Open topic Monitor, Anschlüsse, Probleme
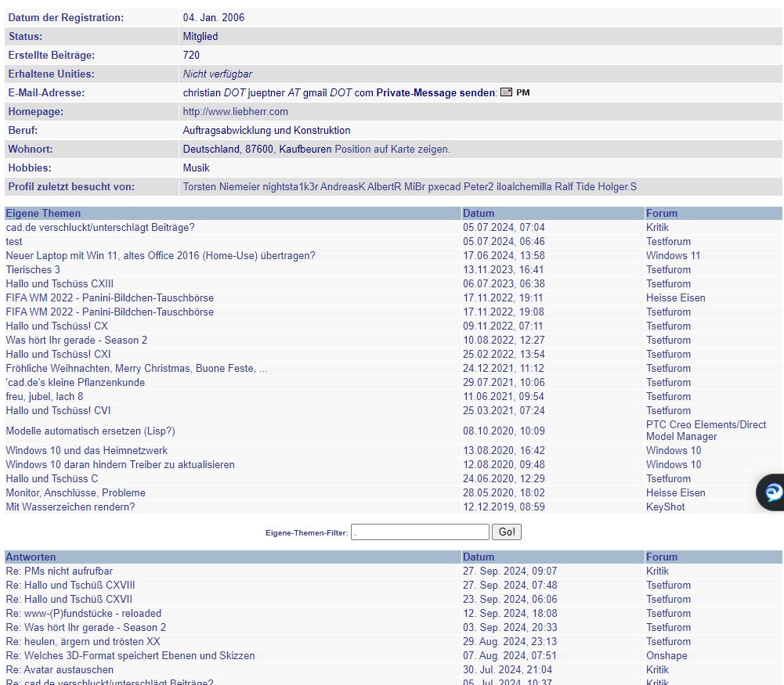The width and height of the screenshot is (784, 685). 75,492
